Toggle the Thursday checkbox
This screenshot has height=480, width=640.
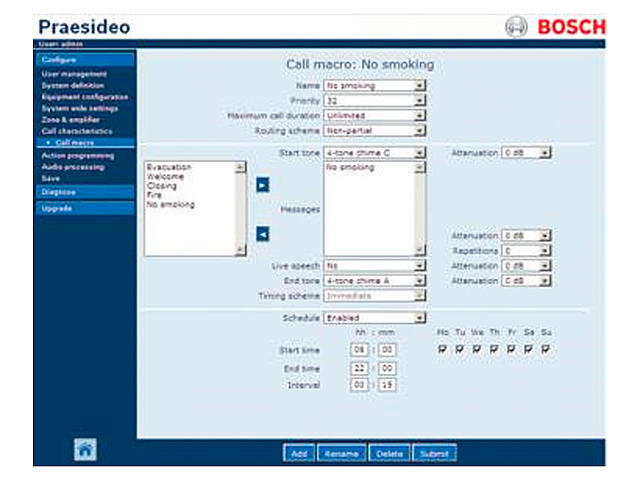tap(494, 349)
